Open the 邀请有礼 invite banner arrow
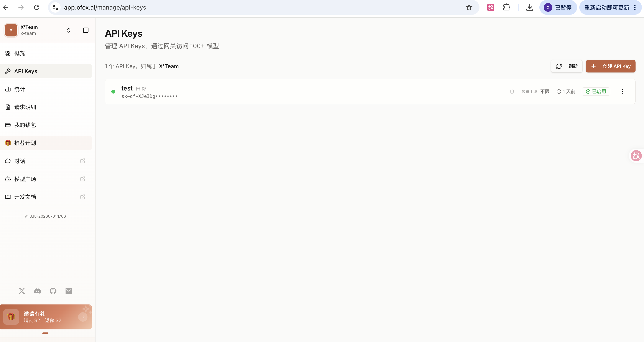 (x=83, y=317)
